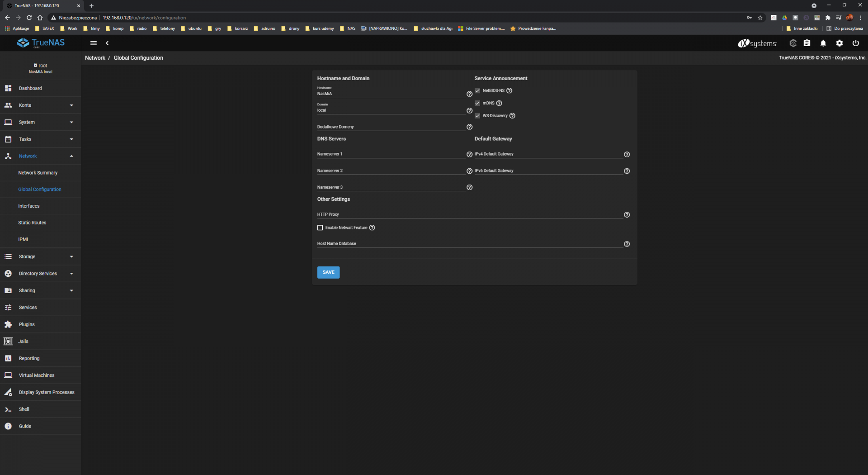Disable the WS-Discovery checkbox
Viewport: 868px width, 475px height.
point(477,116)
